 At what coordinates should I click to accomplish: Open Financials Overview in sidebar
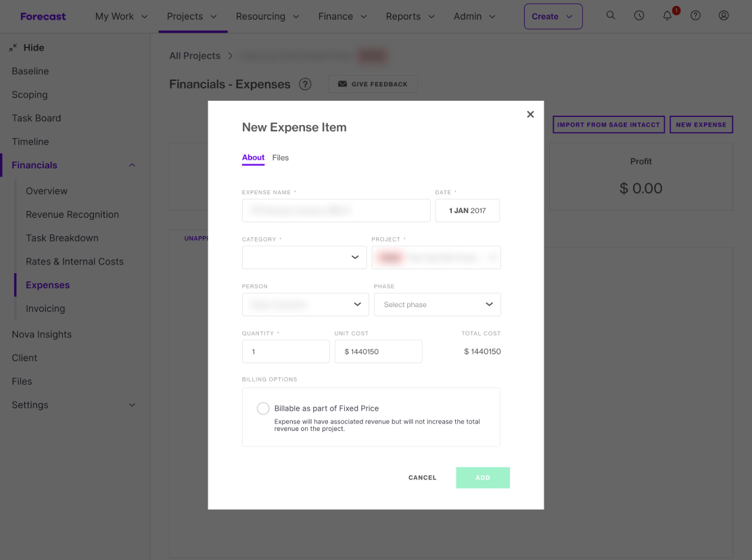[x=47, y=191]
